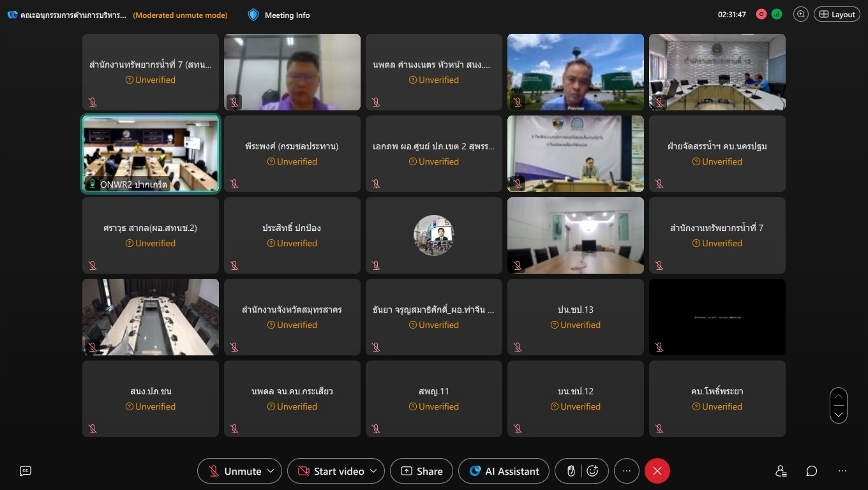Open the zoom magnifier control
Screen dimensions: 868x490
coord(800,14)
